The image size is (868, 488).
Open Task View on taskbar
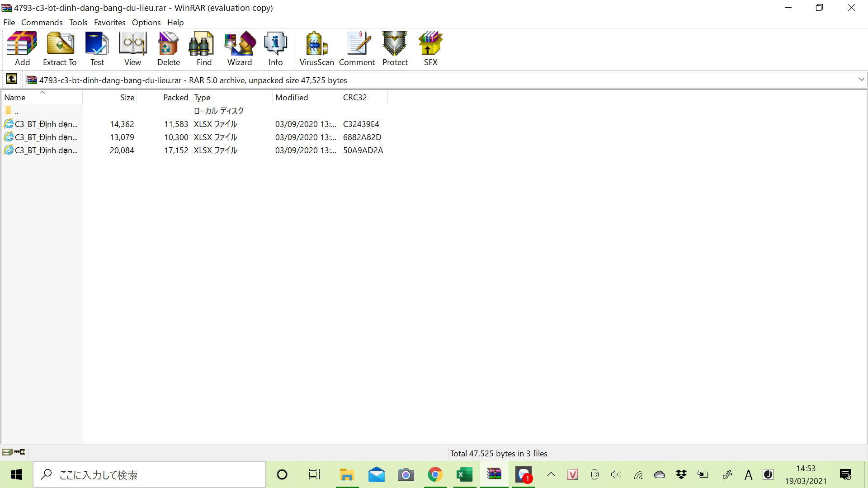314,474
